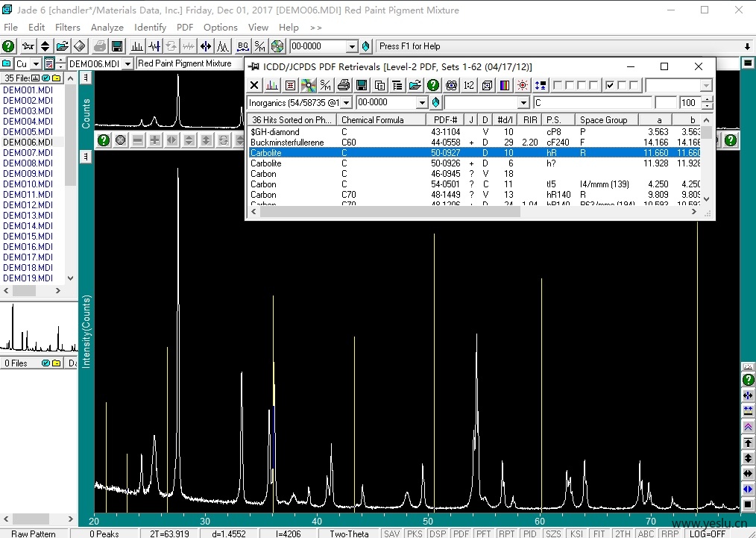Screen dimensions: 756x538
Task: Toggle the PDF status bar button
Action: (x=461, y=534)
